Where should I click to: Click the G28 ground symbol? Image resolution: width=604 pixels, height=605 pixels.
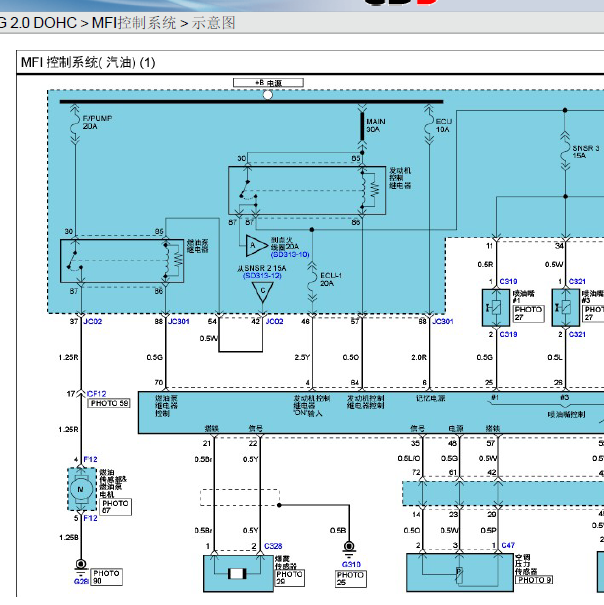[81, 567]
